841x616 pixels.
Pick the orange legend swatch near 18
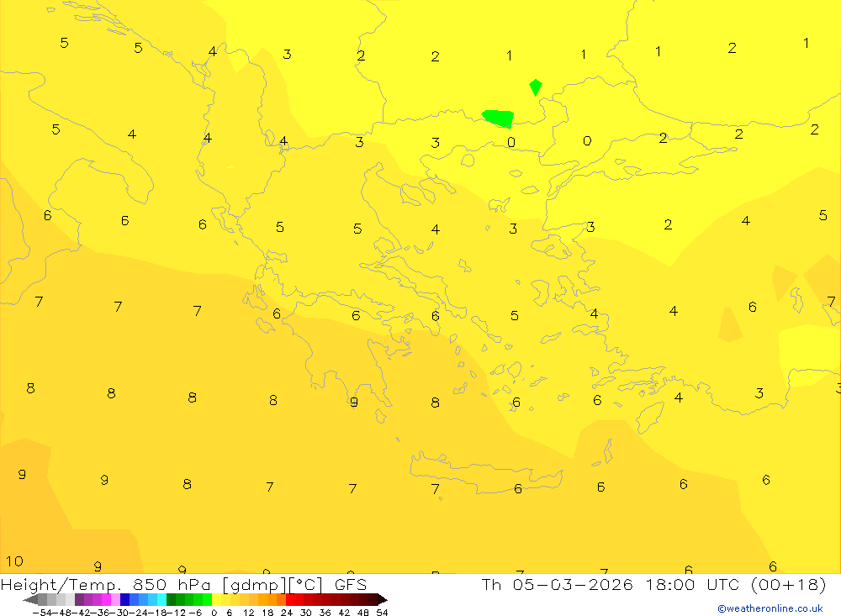pos(272,599)
